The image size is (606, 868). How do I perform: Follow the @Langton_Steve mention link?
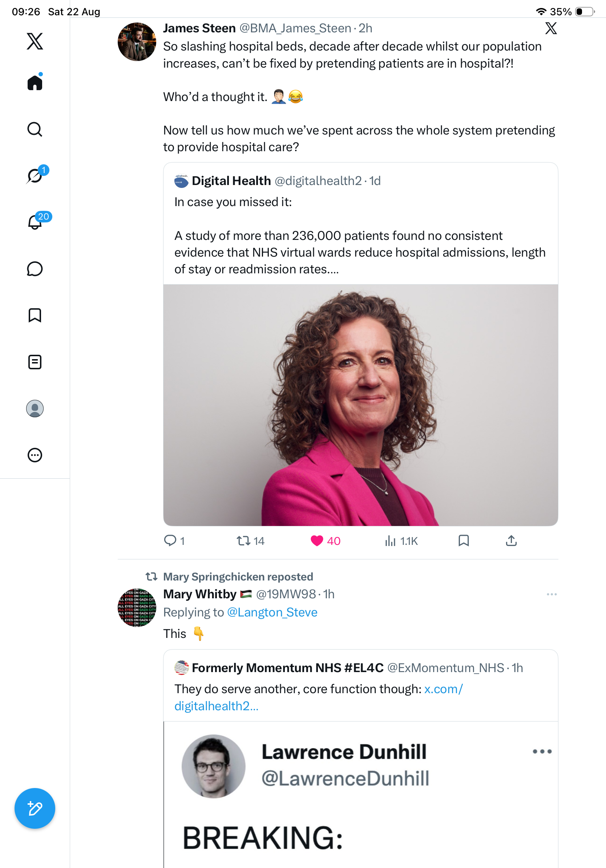[272, 612]
